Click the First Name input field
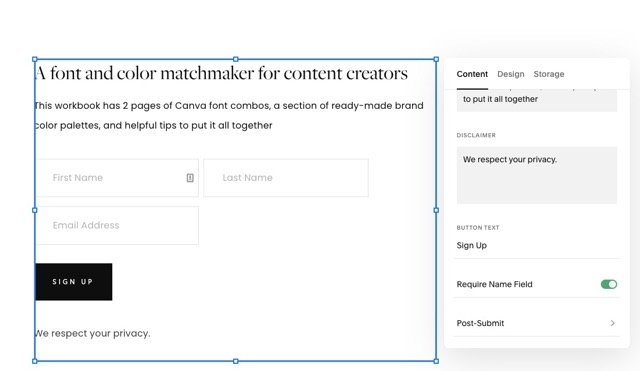640x371 pixels. [x=117, y=178]
